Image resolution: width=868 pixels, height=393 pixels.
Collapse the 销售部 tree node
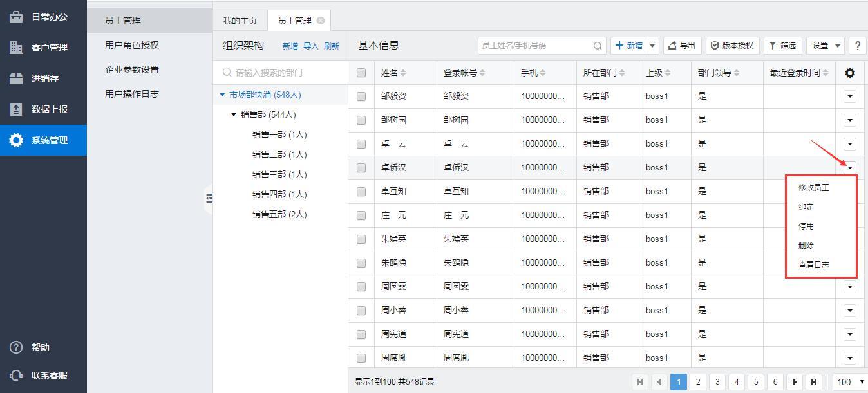tap(234, 115)
